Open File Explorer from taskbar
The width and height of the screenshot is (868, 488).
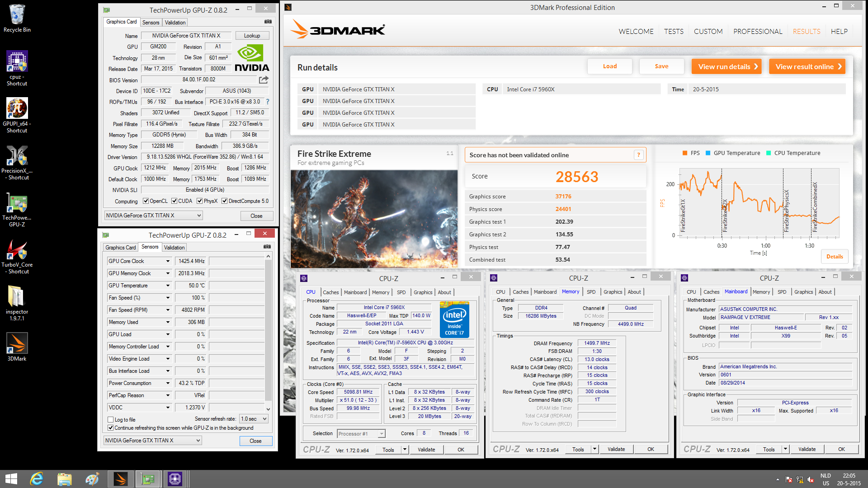coord(64,479)
